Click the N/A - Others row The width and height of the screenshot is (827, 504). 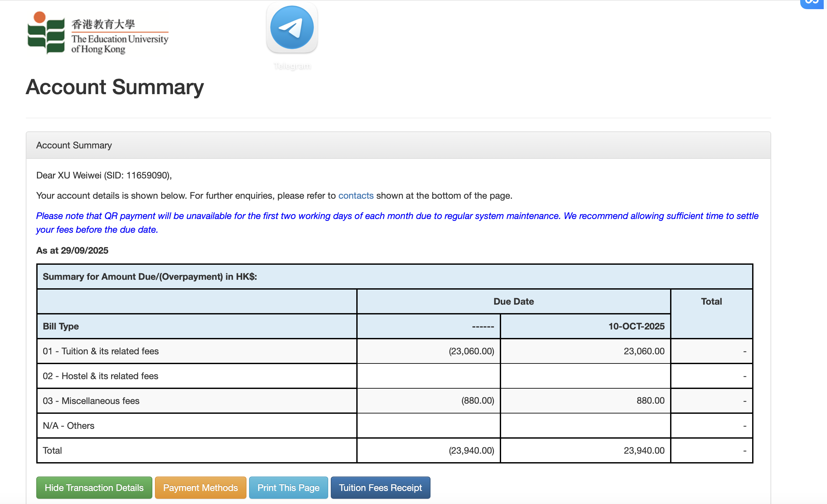point(68,426)
